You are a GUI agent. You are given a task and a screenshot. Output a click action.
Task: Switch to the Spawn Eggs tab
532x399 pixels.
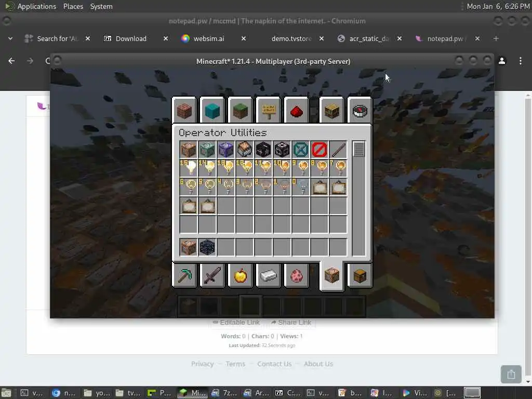297,275
